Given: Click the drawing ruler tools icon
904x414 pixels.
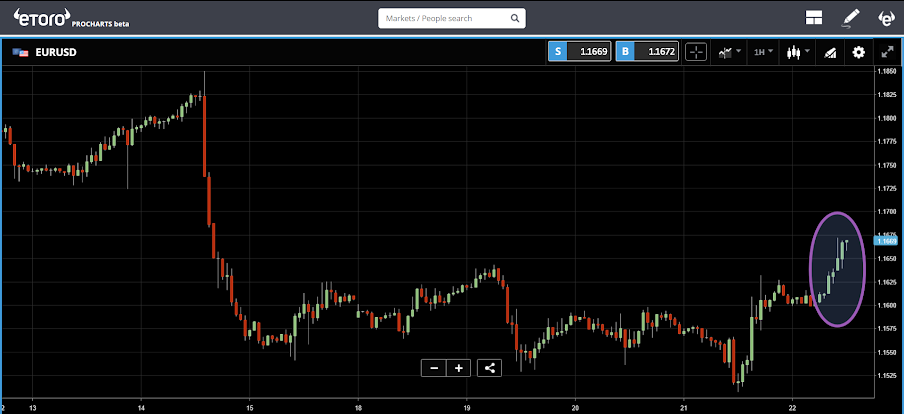Looking at the screenshot, I should pyautogui.click(x=830, y=52).
